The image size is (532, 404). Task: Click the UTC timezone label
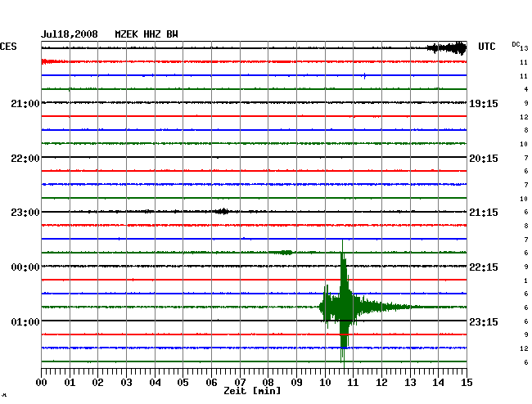[487, 47]
